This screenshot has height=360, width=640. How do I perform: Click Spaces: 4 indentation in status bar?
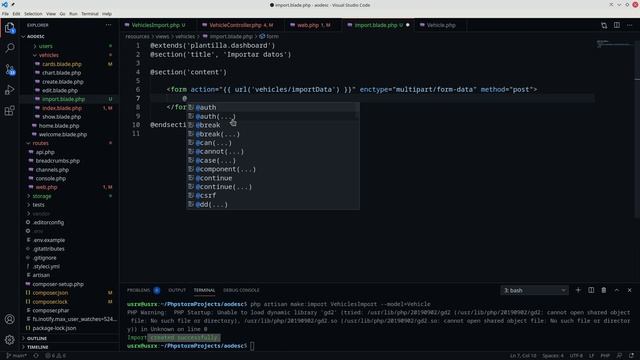click(x=553, y=356)
